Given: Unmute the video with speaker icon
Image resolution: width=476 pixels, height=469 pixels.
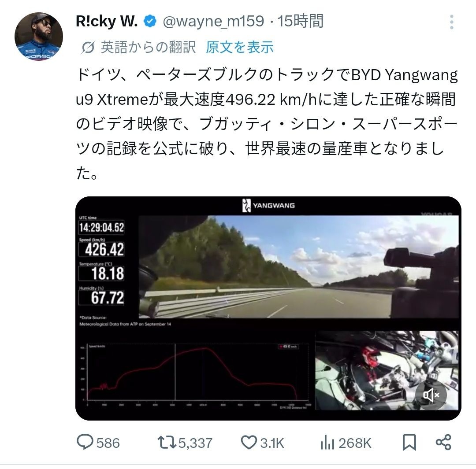Looking at the screenshot, I should tap(431, 395).
